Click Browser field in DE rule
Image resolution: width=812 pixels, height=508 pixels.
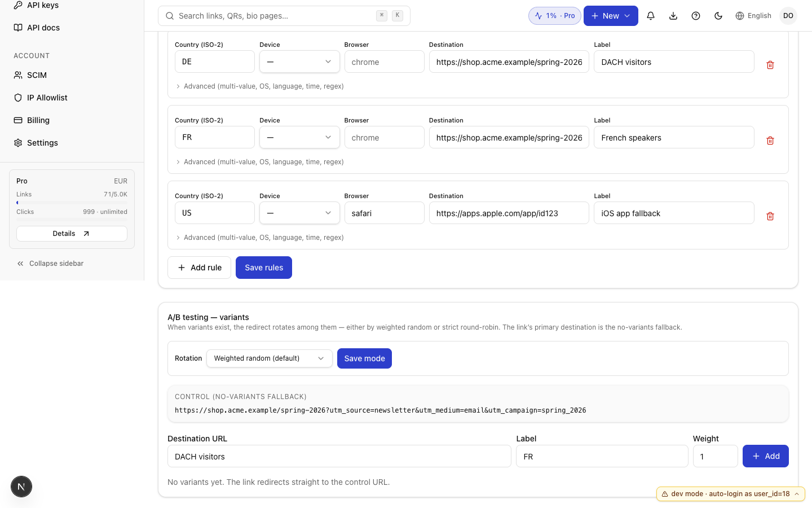(384, 62)
